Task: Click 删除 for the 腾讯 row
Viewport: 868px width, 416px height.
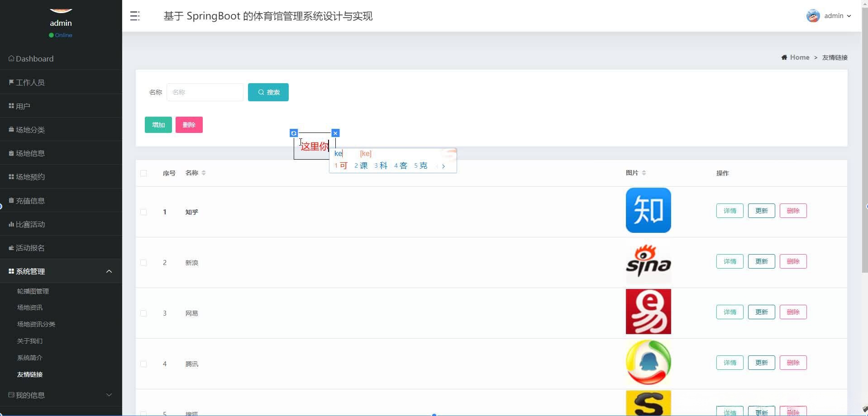Action: pos(793,363)
